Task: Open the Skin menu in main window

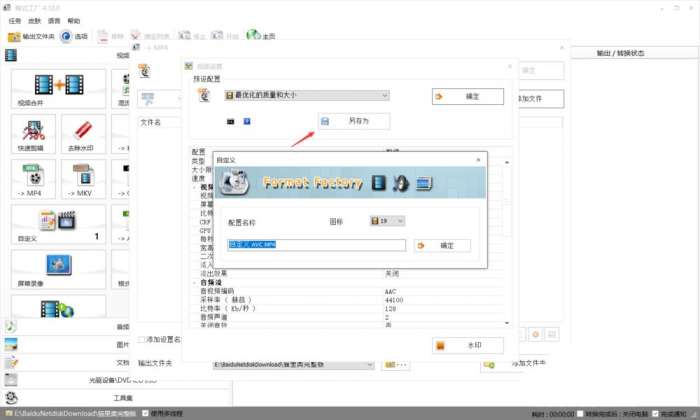Action: 34,21
